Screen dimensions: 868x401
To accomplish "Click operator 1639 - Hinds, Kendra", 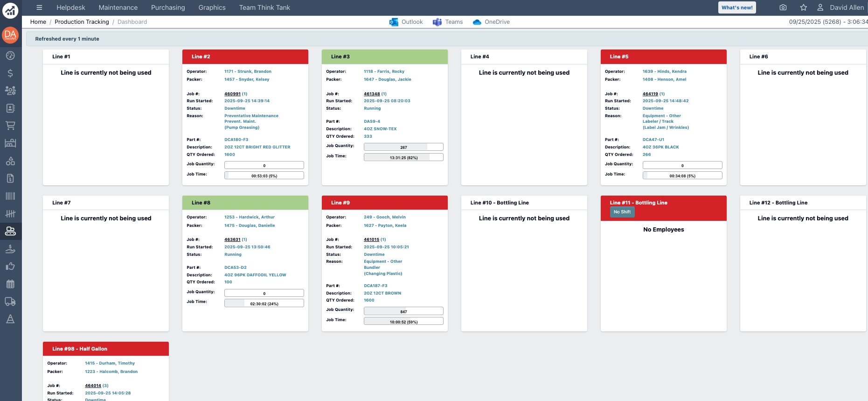I will coord(665,71).
